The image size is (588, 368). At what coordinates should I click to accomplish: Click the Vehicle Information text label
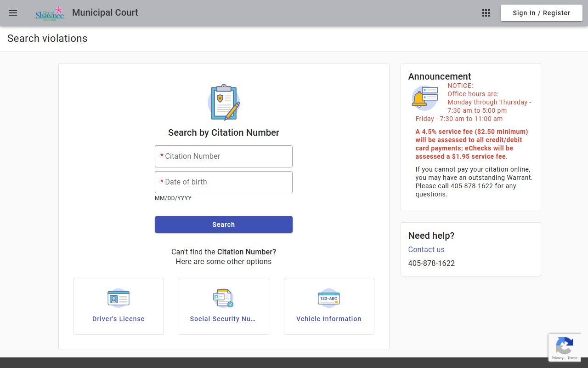click(x=329, y=319)
